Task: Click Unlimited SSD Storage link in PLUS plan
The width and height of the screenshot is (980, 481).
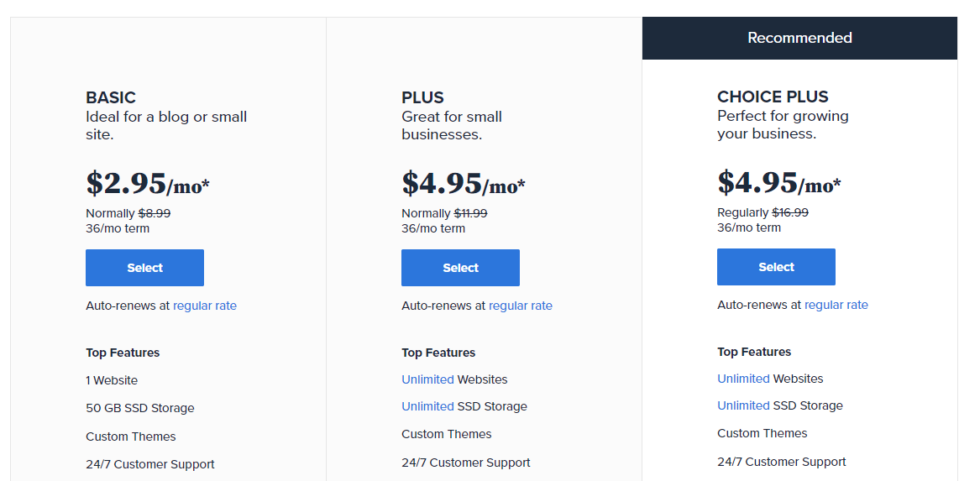Action: (427, 406)
